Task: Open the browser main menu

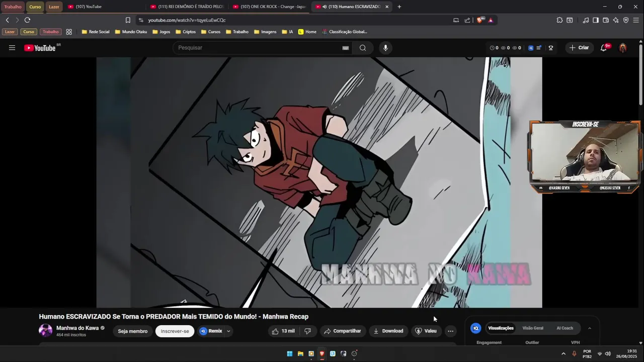Action: pos(636,20)
